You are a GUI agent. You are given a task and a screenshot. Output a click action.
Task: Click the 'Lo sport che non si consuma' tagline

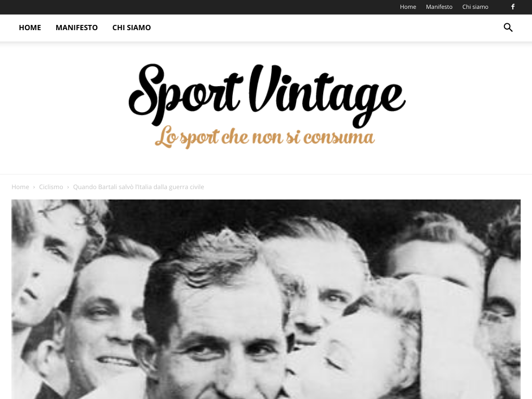264,137
